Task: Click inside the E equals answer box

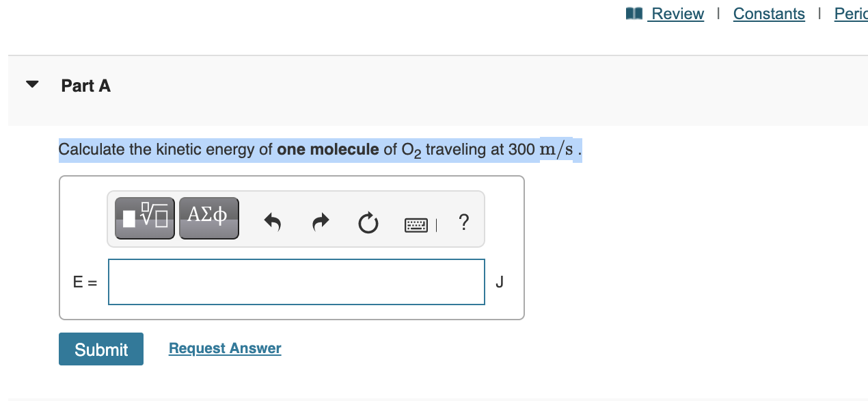Action: [296, 281]
